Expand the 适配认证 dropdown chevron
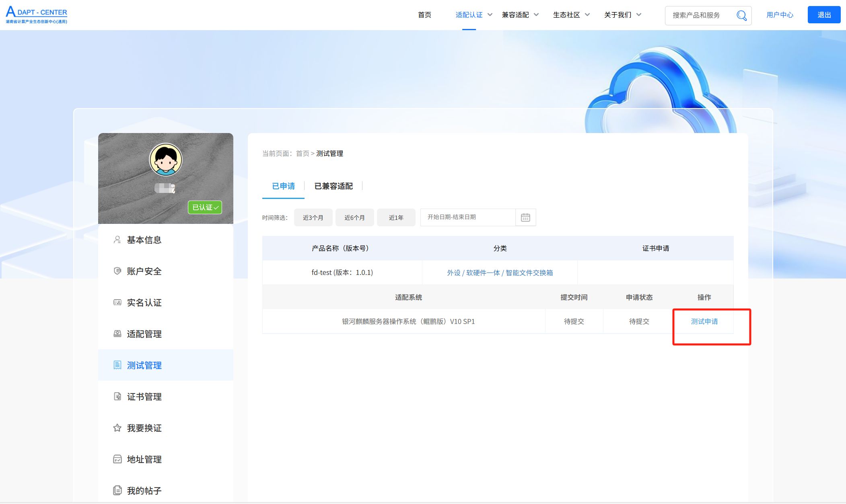The height and width of the screenshot is (504, 846). (490, 15)
